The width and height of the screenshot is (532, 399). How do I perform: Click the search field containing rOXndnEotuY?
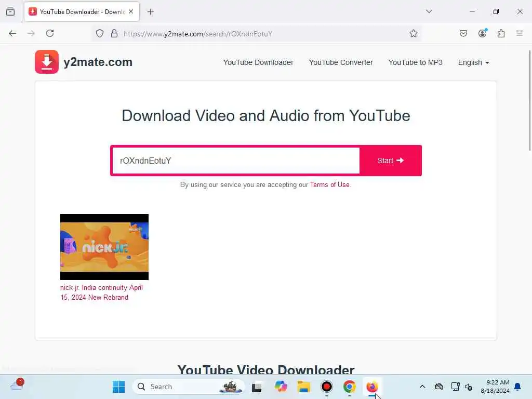236,161
